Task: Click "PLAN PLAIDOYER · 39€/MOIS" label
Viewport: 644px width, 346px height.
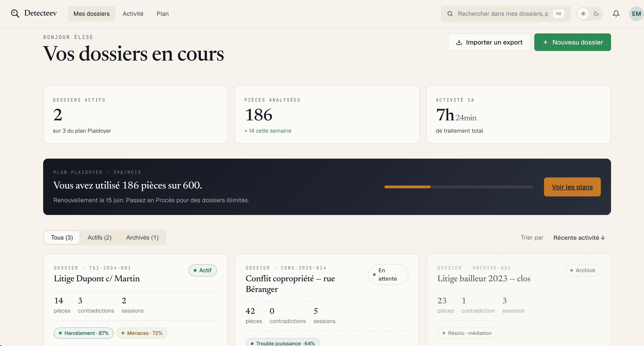Action: [97, 172]
